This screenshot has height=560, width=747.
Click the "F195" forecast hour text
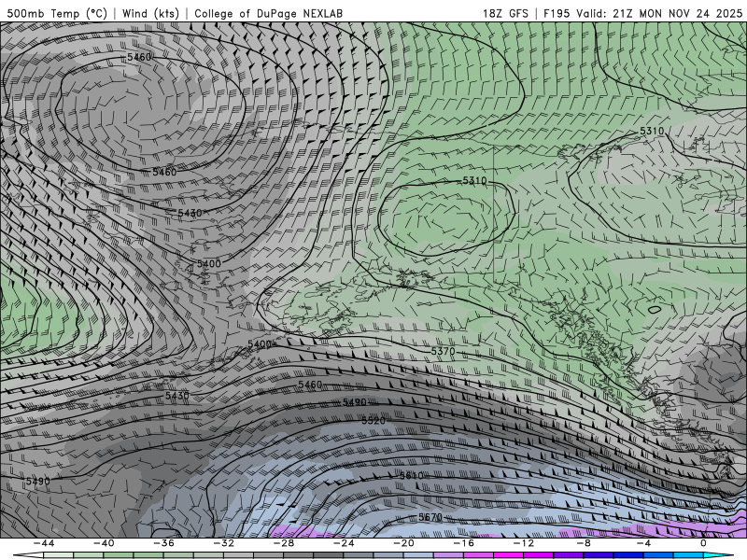click(556, 13)
